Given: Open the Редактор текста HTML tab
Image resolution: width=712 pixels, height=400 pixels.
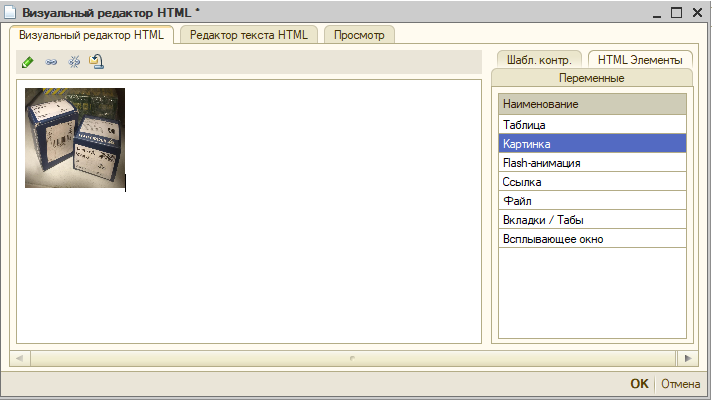Looking at the screenshot, I should (248, 35).
